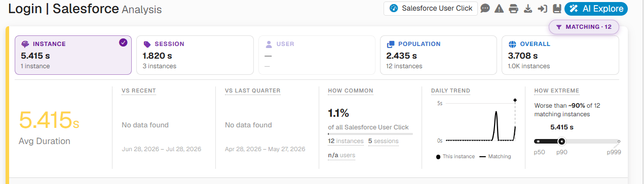The width and height of the screenshot is (644, 184).
Task: Click the Jun 28, 2026 – Jul 28, 2026 range
Action: tap(162, 149)
